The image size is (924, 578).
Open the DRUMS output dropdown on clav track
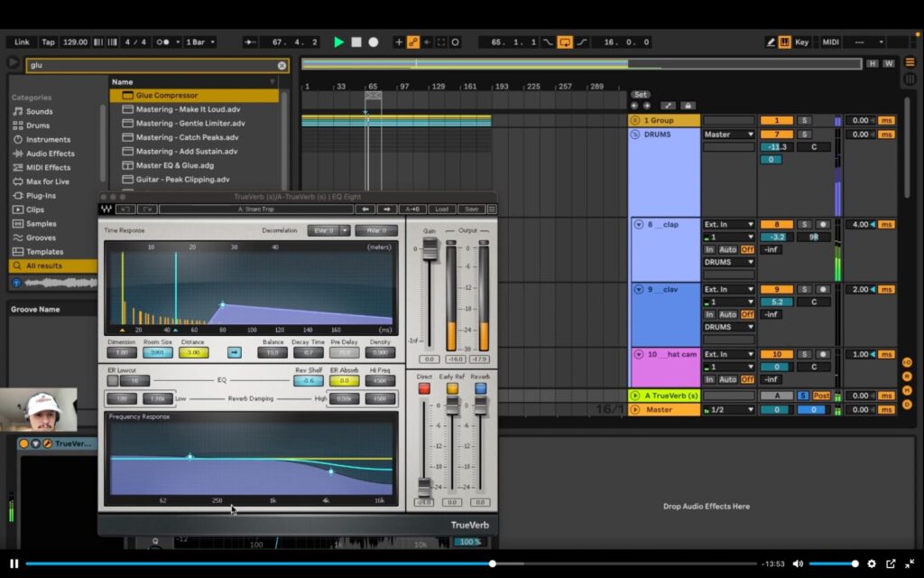(x=728, y=327)
